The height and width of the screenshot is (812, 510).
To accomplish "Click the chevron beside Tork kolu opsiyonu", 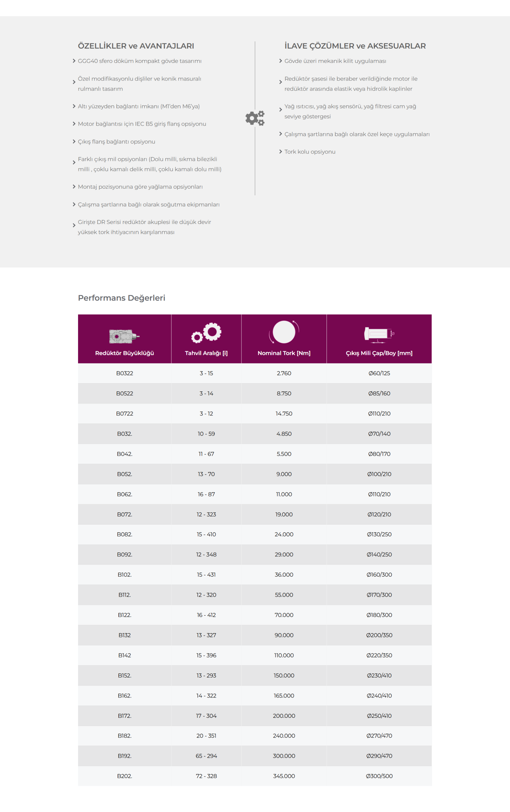I will 280,152.
